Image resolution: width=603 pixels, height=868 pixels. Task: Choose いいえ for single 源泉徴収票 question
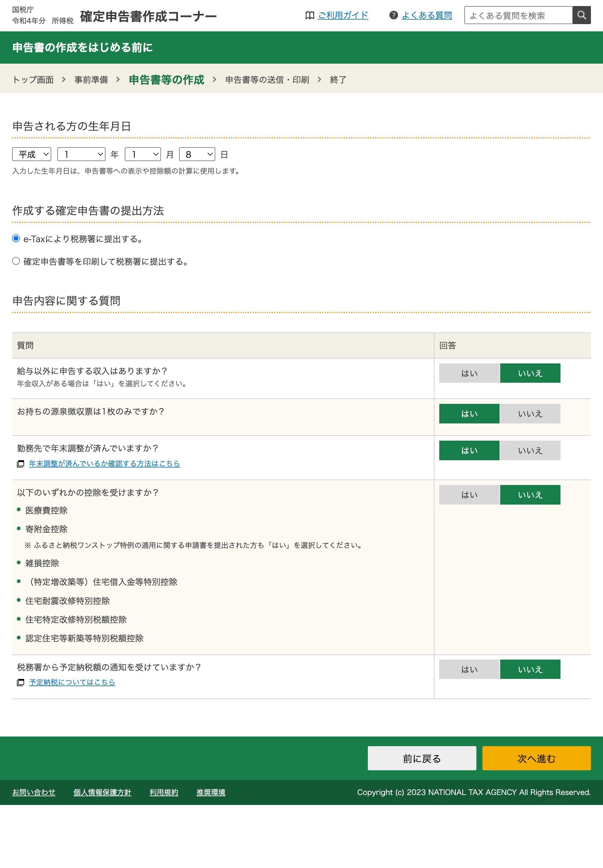(530, 414)
